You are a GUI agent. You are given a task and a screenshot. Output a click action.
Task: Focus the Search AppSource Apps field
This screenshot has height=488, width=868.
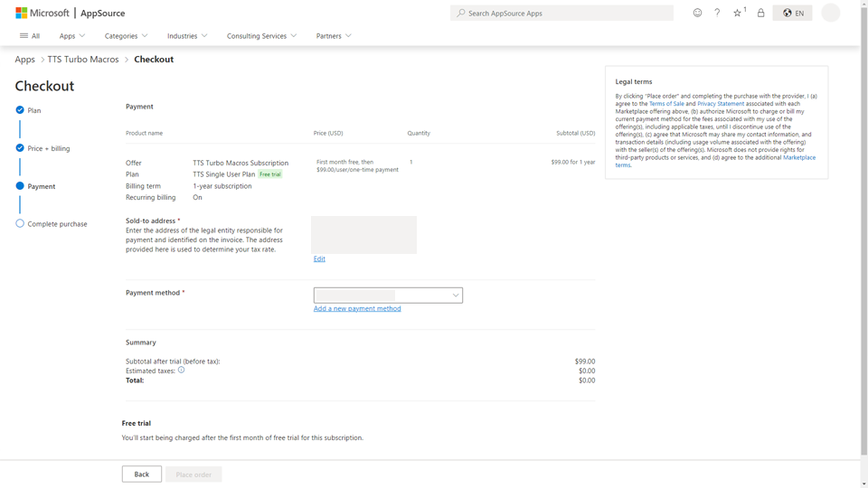[561, 13]
